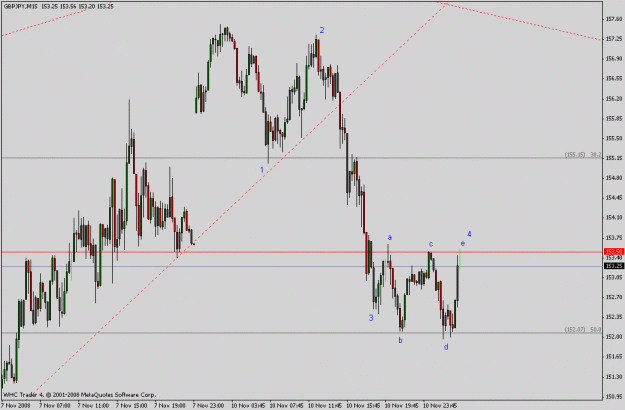Click the 156.55 price axis label

pos(614,78)
